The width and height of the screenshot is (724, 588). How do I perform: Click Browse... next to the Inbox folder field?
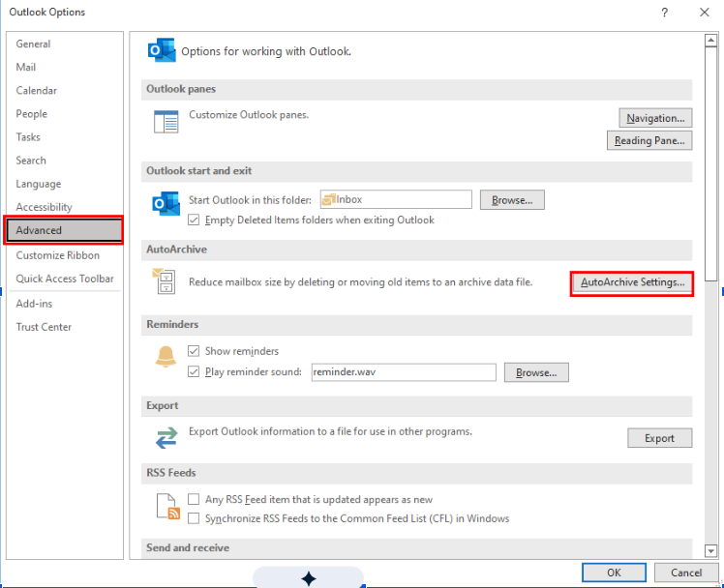click(512, 200)
